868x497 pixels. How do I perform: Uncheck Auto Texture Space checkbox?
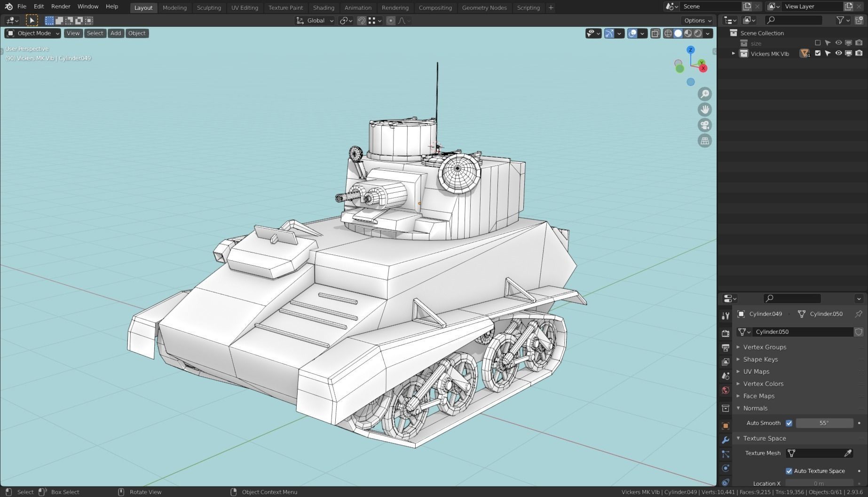(789, 471)
